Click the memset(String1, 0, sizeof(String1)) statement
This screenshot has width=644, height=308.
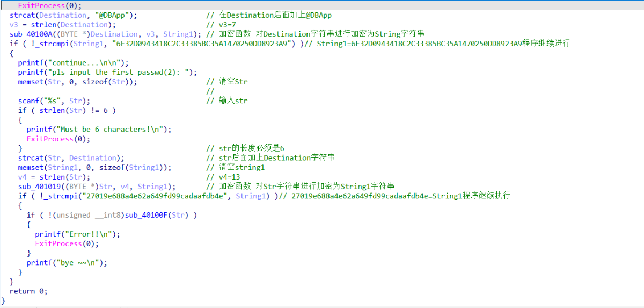tap(95, 167)
